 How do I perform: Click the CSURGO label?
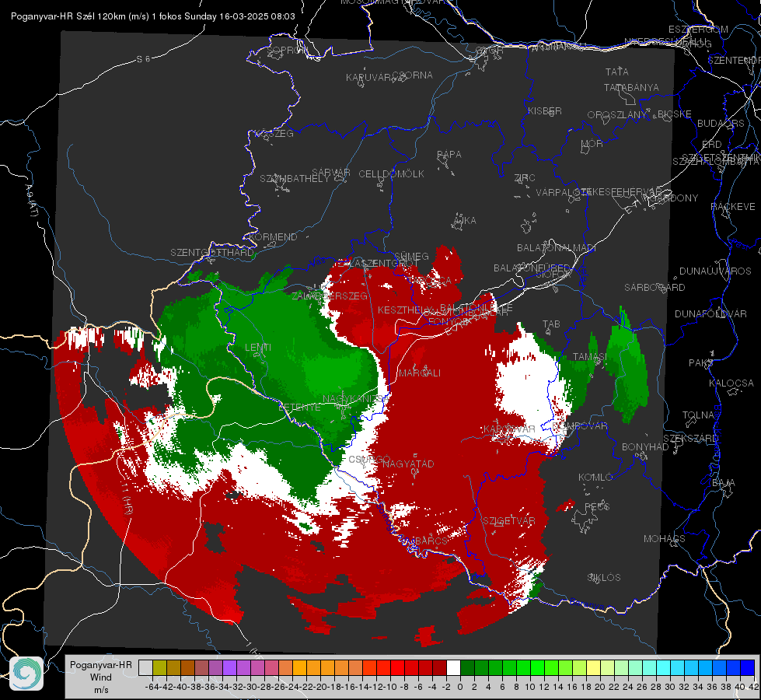click(x=369, y=460)
